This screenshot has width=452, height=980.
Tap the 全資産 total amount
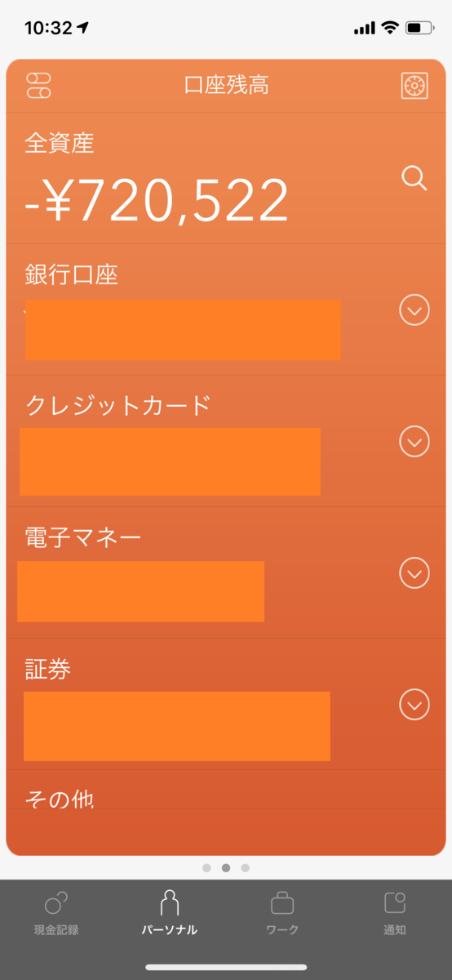tap(157, 201)
